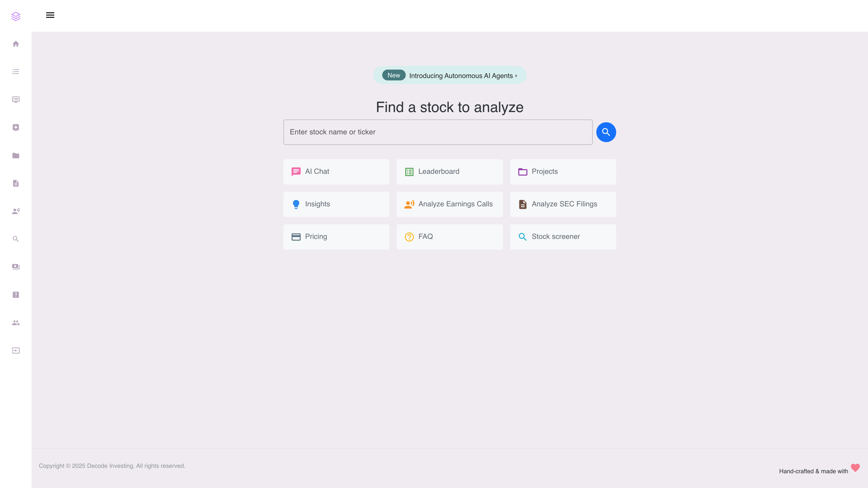Click the stock name or ticker input field
Image resolution: width=868 pixels, height=488 pixels.
(x=437, y=132)
